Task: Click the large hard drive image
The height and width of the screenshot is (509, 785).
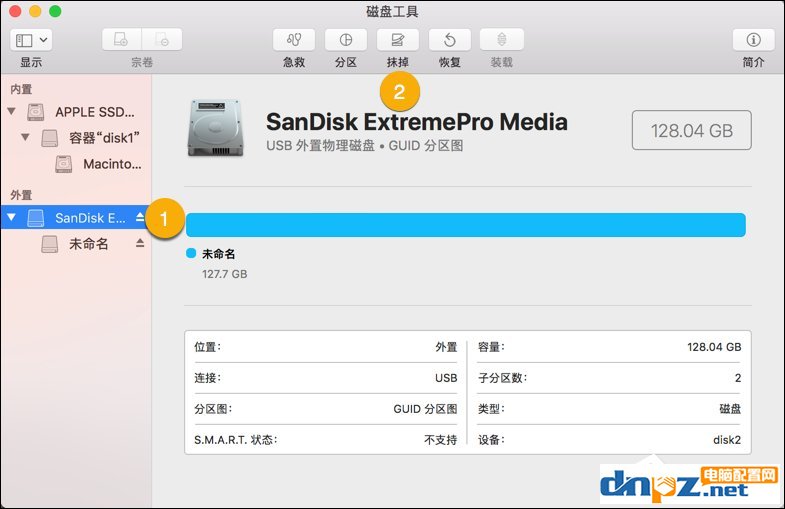Action: [216, 128]
